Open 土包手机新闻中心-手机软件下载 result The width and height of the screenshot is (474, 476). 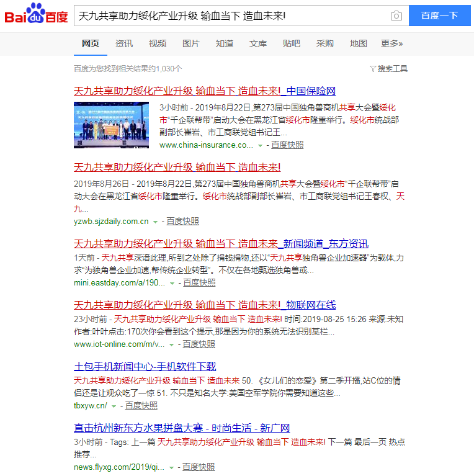(x=145, y=366)
